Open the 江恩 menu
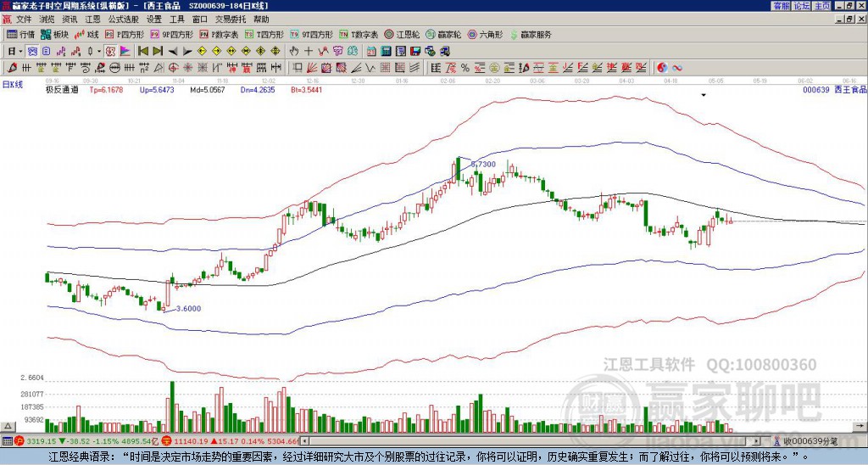The image size is (868, 465). click(93, 20)
